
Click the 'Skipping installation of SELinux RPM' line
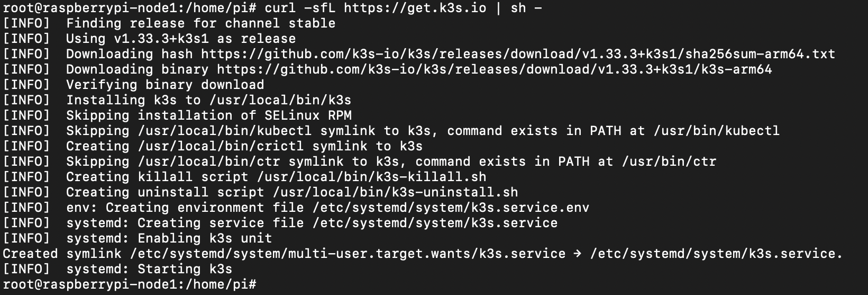point(177,115)
